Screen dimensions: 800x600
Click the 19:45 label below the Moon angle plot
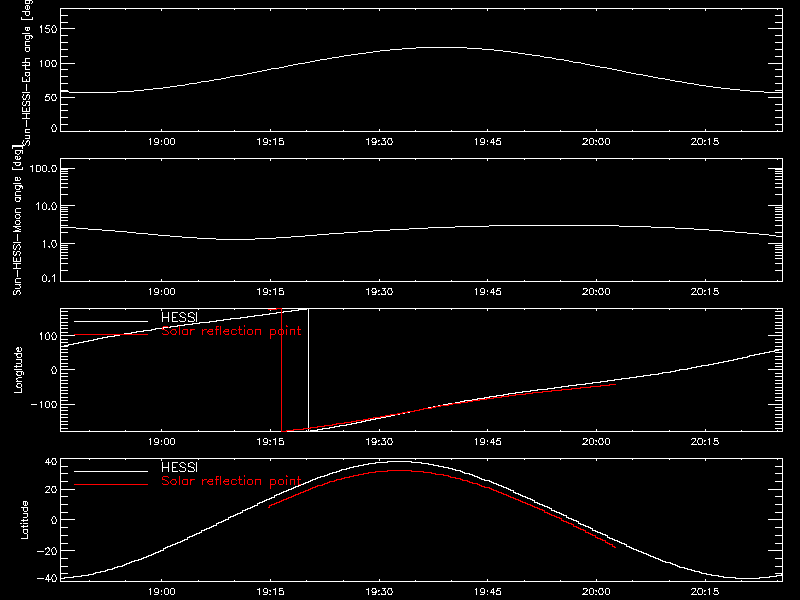(488, 292)
